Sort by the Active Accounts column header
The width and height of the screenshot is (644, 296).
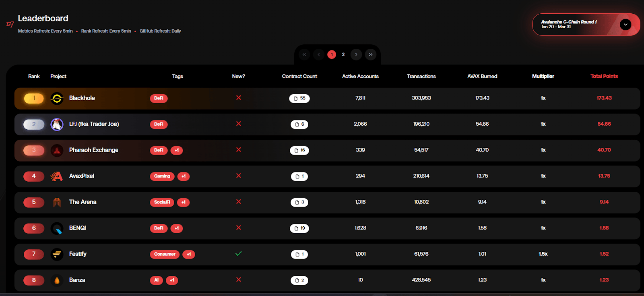[360, 76]
